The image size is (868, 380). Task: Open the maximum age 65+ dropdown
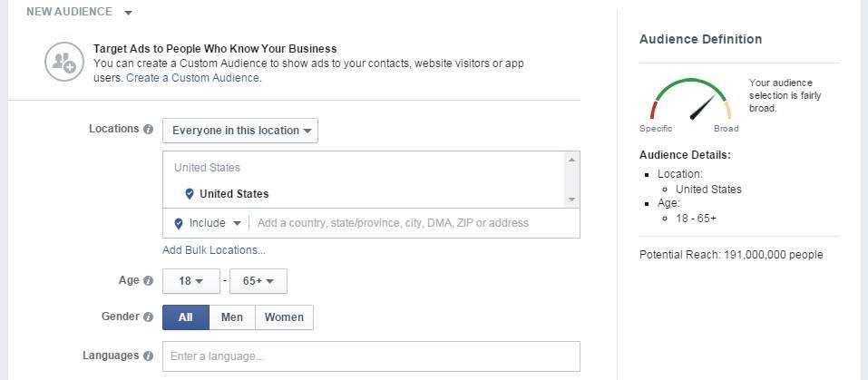point(258,281)
